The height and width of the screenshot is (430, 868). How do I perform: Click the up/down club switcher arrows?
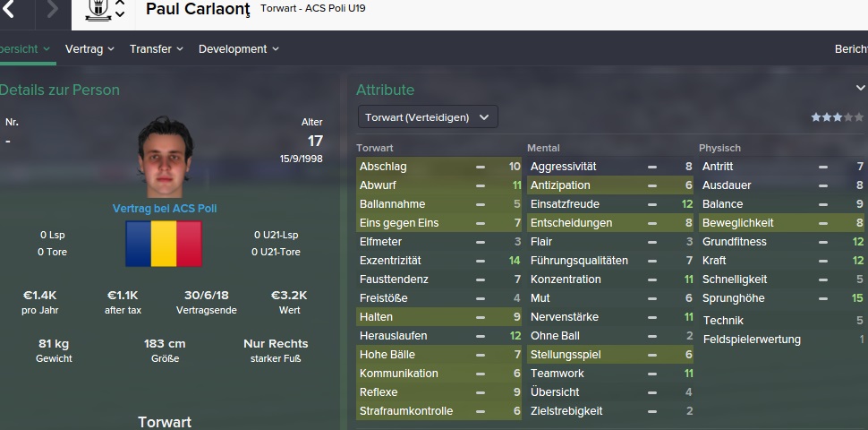(x=120, y=10)
